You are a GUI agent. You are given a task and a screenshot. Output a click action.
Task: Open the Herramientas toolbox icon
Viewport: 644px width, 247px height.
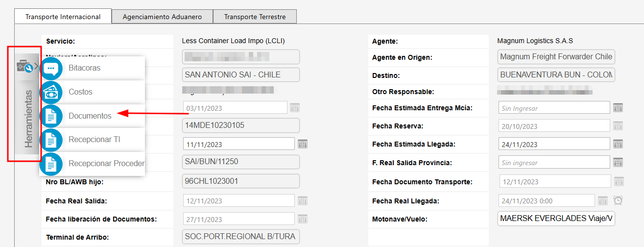(x=24, y=66)
